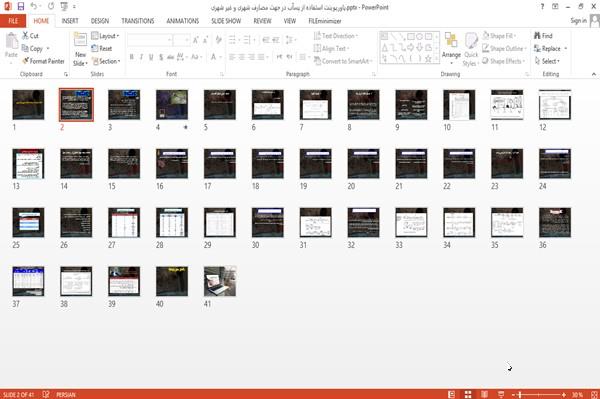The image size is (600, 399).
Task: Open the Section dropdown menu
Action: tap(106, 61)
